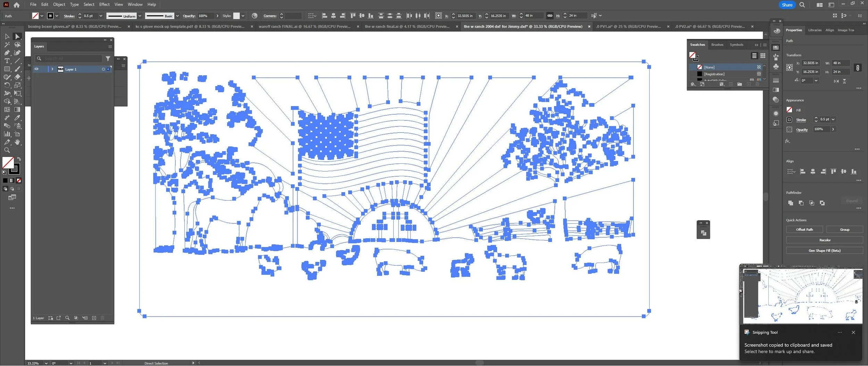Open Basic brush definition dropdown
This screenshot has height=366, width=868.
pos(177,16)
